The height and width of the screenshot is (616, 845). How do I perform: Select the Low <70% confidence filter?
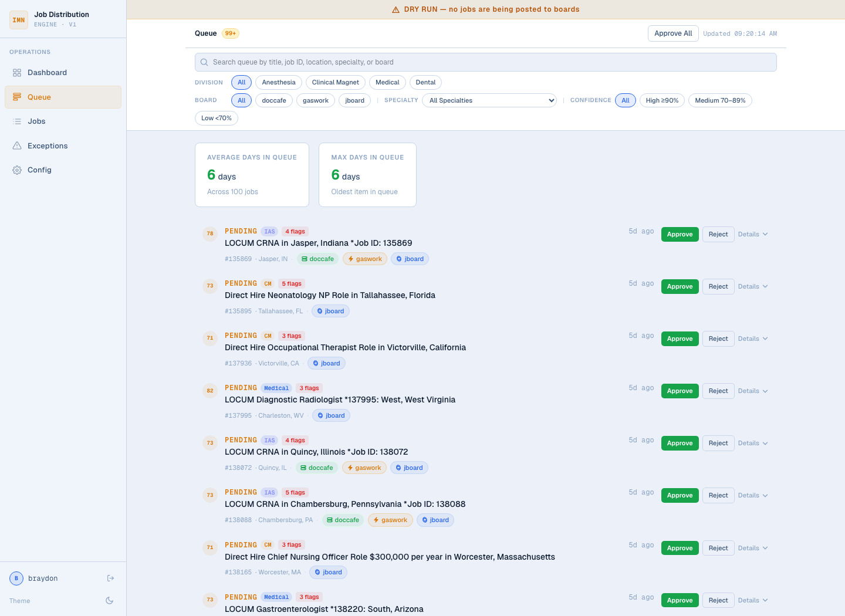point(217,118)
